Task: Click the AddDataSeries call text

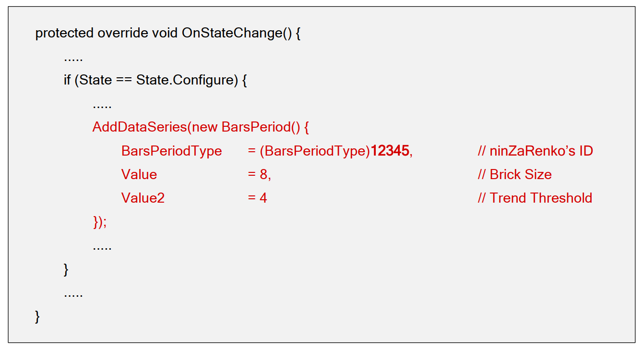Action: pyautogui.click(x=139, y=127)
